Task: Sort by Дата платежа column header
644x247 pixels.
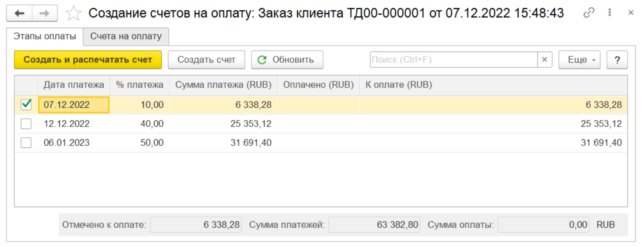Action: point(73,85)
